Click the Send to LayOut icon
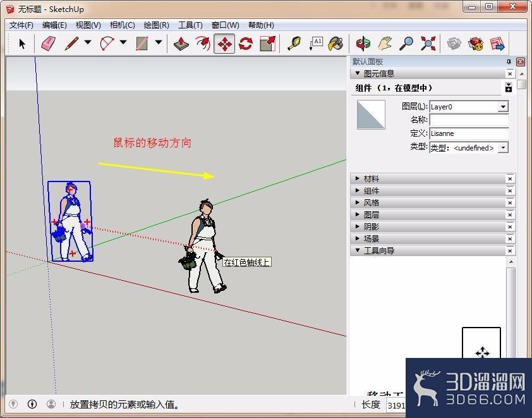 [497, 44]
